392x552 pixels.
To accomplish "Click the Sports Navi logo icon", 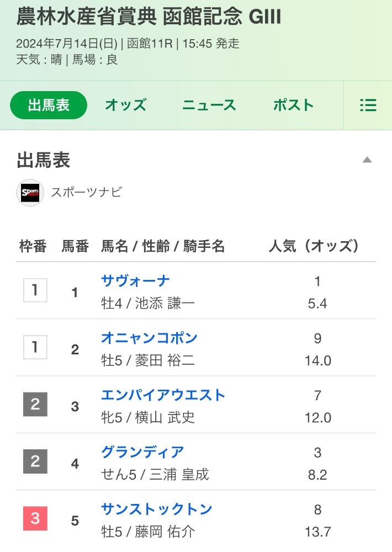I will 30,193.
